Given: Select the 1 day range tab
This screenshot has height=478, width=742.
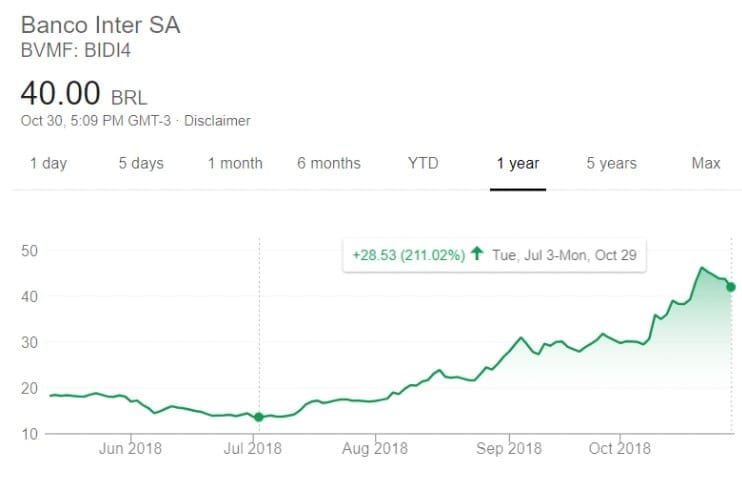Looking at the screenshot, I should (48, 163).
